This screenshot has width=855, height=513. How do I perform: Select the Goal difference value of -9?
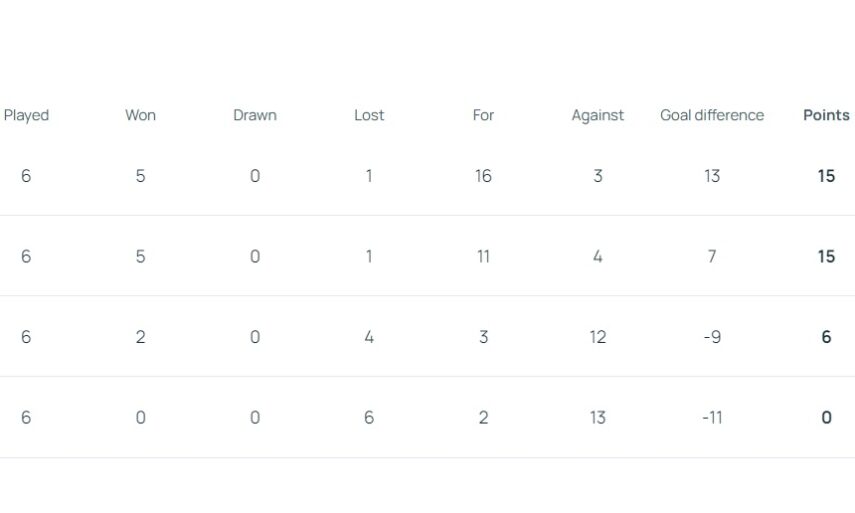(x=712, y=337)
